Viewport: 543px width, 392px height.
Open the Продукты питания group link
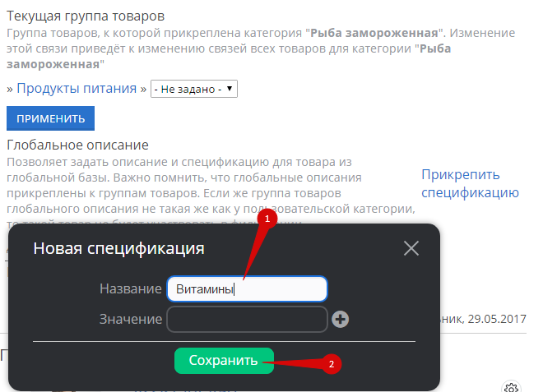77,89
